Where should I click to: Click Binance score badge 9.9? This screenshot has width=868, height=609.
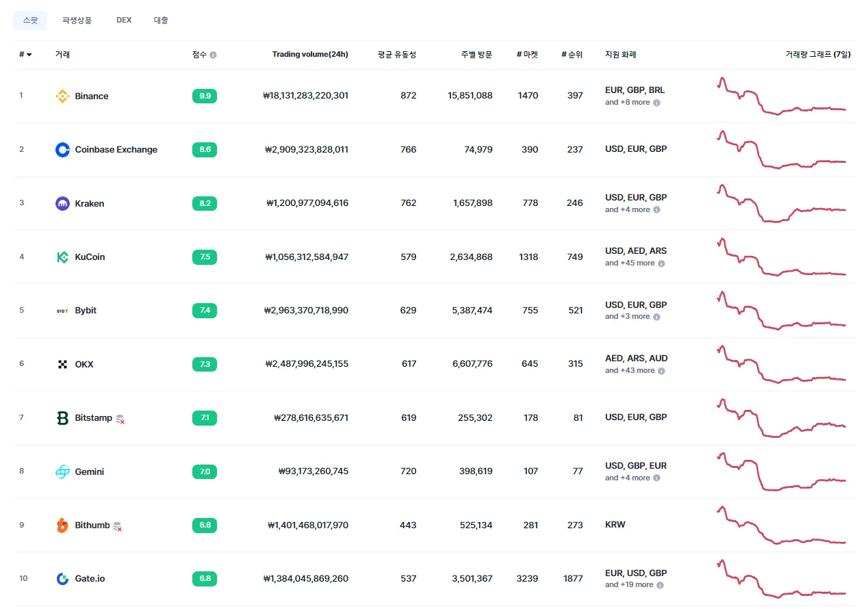[x=205, y=96]
